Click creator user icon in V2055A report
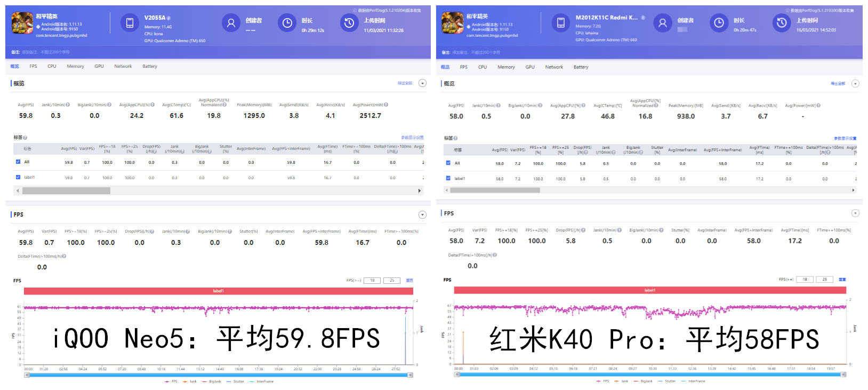 231,23
